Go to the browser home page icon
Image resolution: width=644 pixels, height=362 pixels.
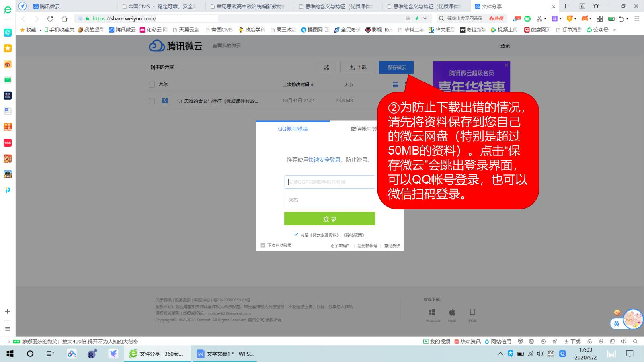[64, 18]
